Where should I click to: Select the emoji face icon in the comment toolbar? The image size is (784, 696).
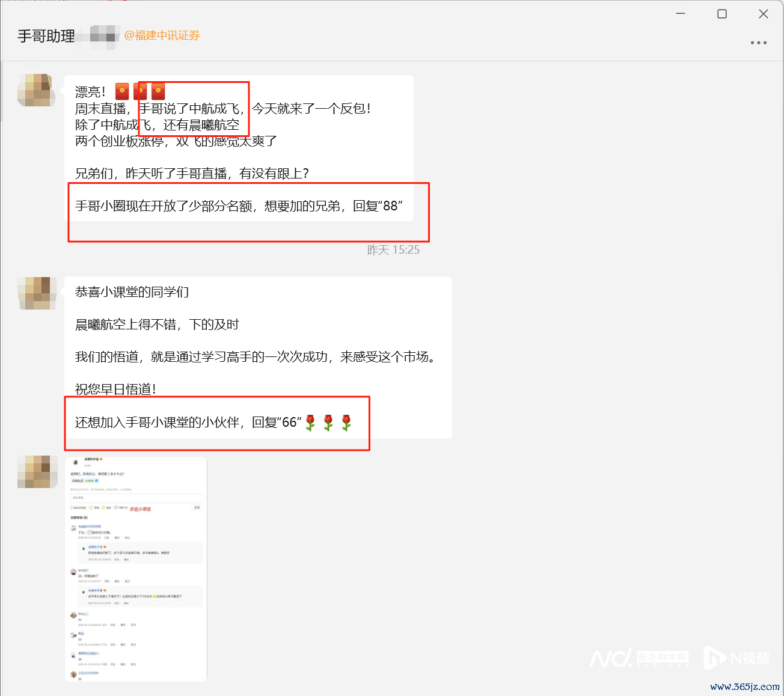pyautogui.click(x=91, y=507)
